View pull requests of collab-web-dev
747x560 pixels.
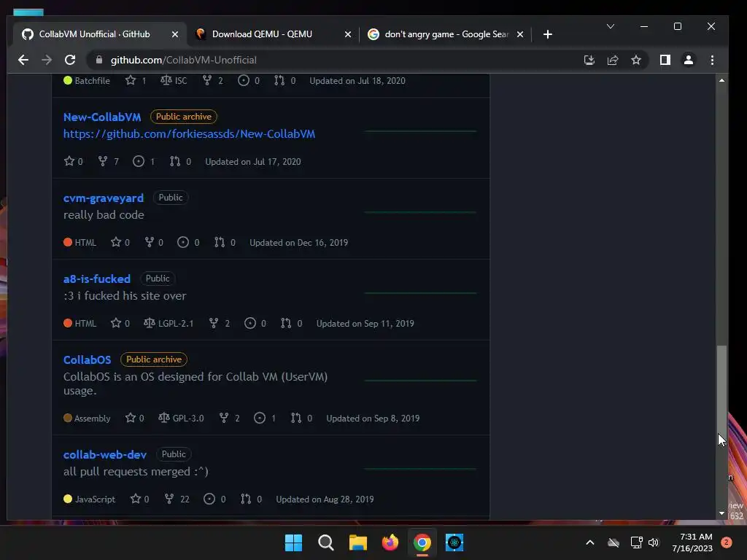(251, 499)
